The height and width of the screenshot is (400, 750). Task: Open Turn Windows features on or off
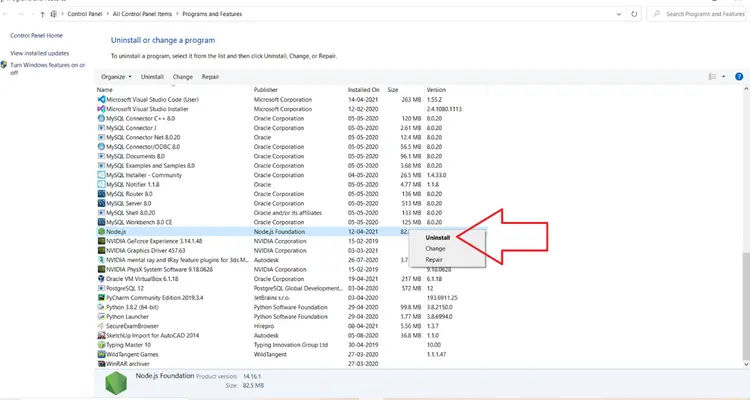click(x=47, y=68)
